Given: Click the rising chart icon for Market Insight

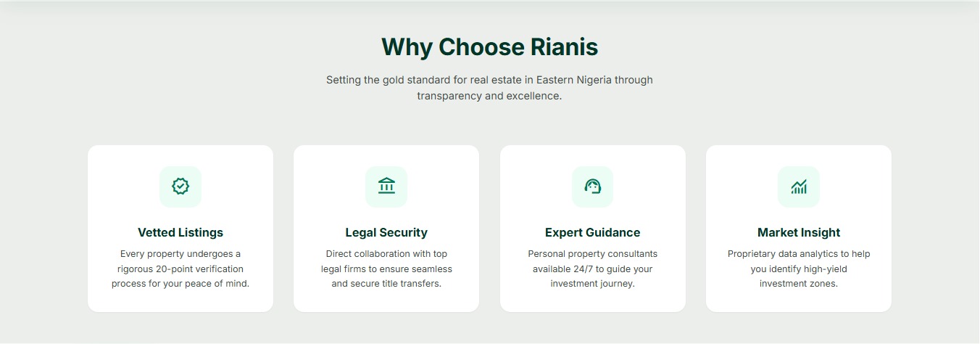Looking at the screenshot, I should [x=799, y=187].
